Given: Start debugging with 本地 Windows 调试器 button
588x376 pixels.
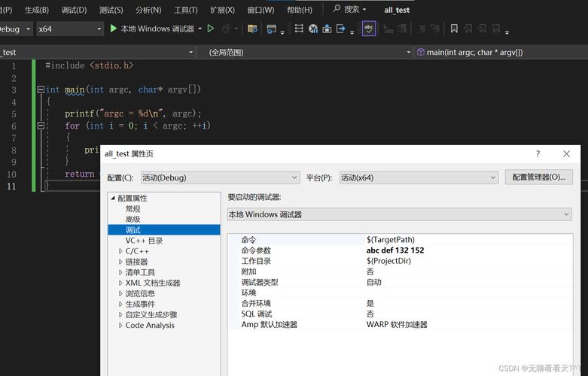Looking at the screenshot, I should 151,29.
